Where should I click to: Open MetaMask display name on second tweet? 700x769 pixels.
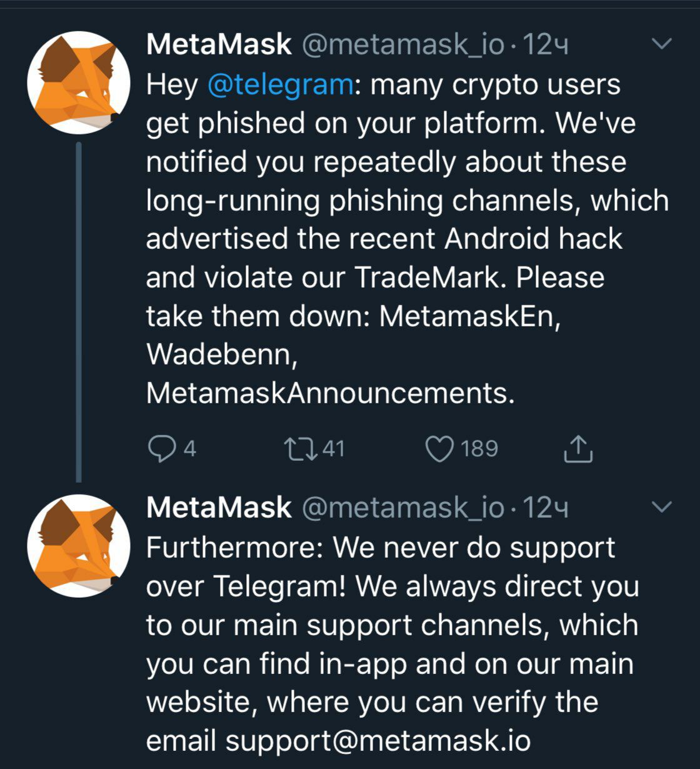pos(219,507)
